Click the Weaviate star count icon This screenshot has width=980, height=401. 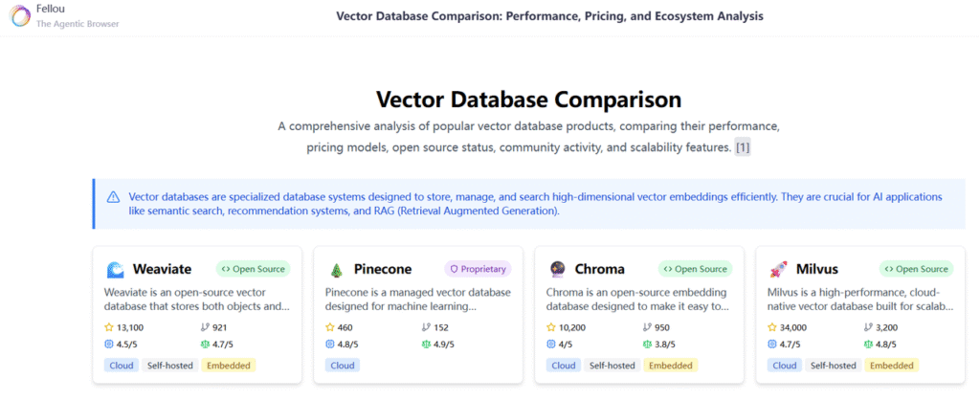click(109, 327)
